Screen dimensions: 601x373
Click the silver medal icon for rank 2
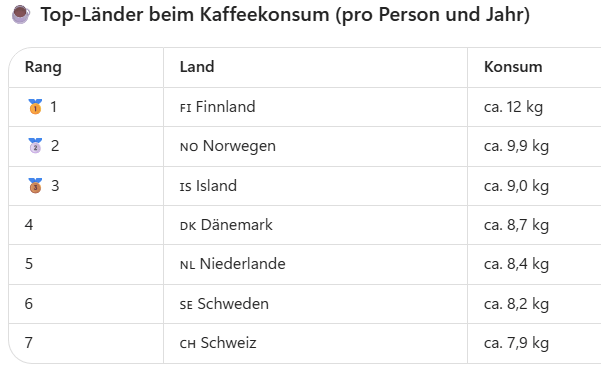pyautogui.click(x=35, y=146)
